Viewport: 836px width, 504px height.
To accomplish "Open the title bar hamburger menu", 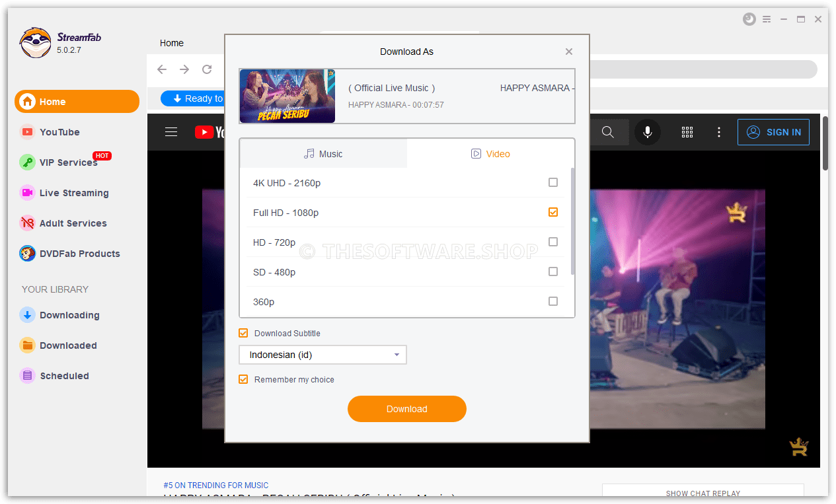I will (x=767, y=19).
